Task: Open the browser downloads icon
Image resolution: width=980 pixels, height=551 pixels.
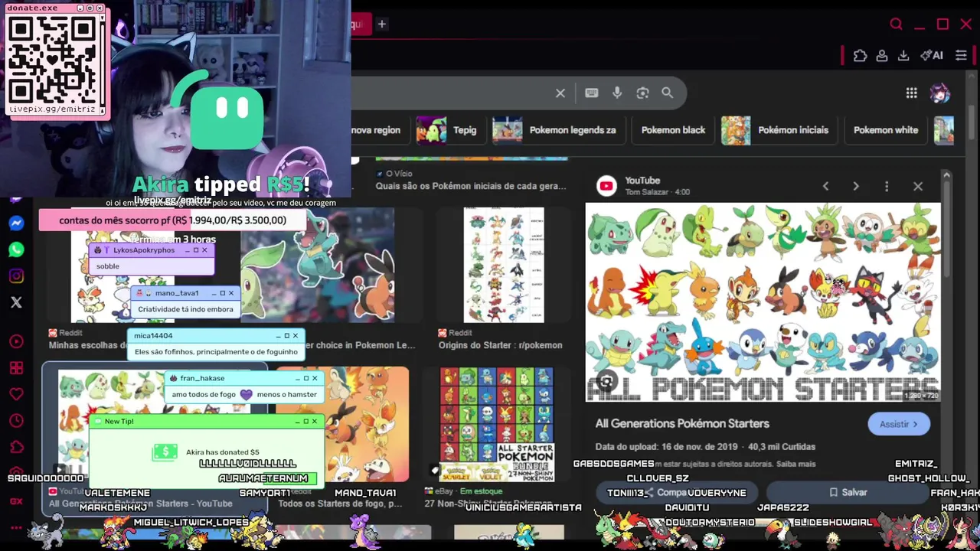Action: [x=903, y=55]
